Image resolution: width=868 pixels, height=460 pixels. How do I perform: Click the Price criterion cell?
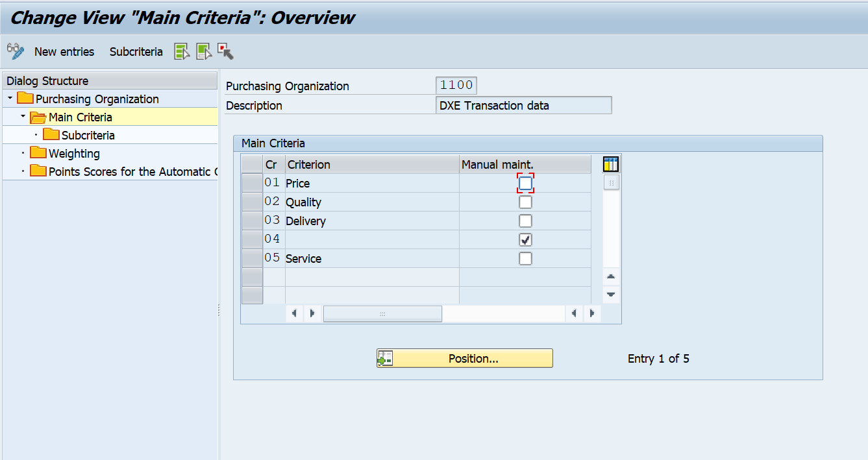(372, 184)
